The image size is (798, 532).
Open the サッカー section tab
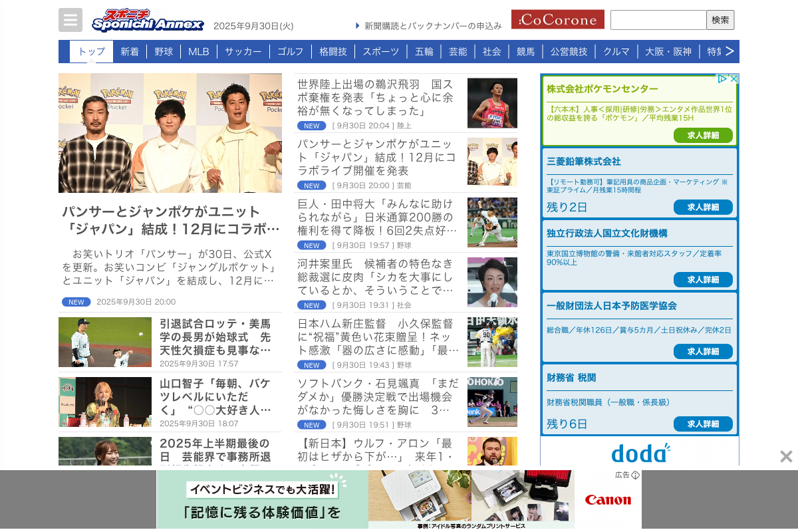tap(243, 52)
